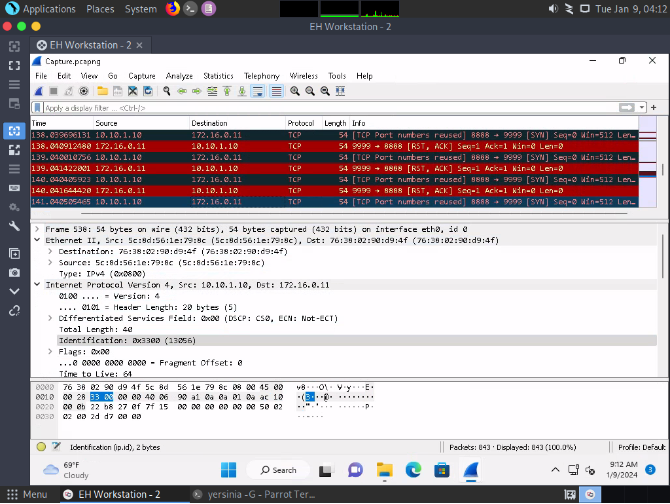Open the Analyze menu
Image resolution: width=670 pixels, height=504 pixels.
click(179, 76)
